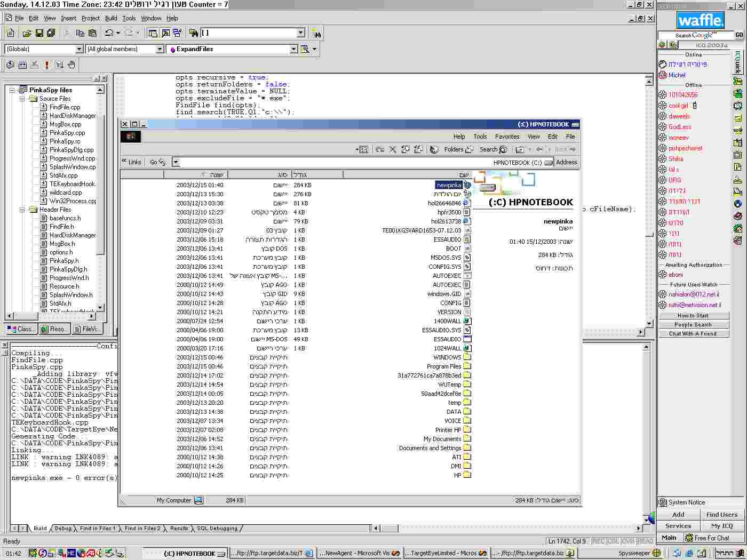Viewport: 747px width, 560px height.
Task: Open the Window List toolbar icon
Action: 177,33
